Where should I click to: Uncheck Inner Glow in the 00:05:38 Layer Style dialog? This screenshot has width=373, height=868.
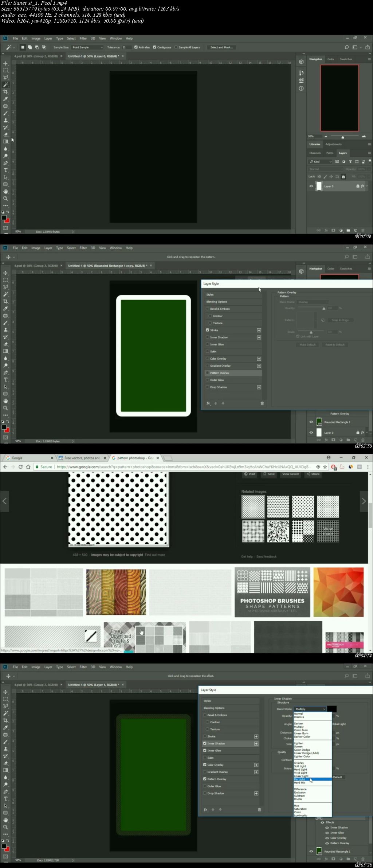(x=205, y=750)
